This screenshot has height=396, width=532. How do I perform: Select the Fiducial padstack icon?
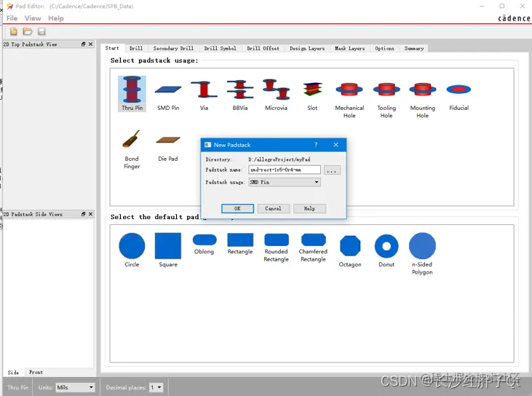(458, 97)
